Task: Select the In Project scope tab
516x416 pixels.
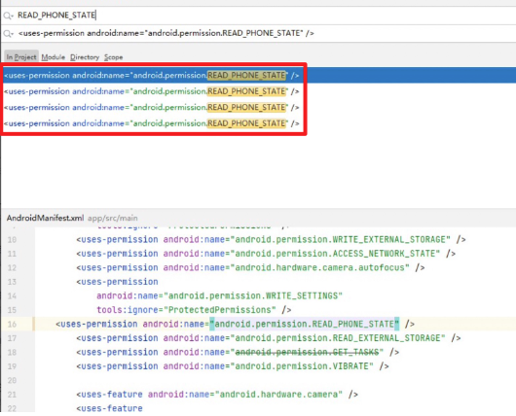Action: coord(21,57)
